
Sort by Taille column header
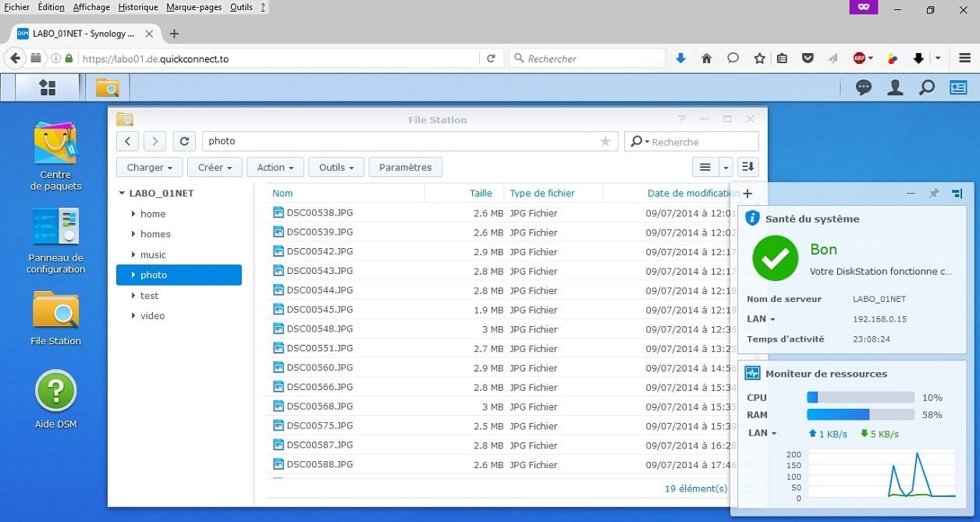pyautogui.click(x=481, y=194)
